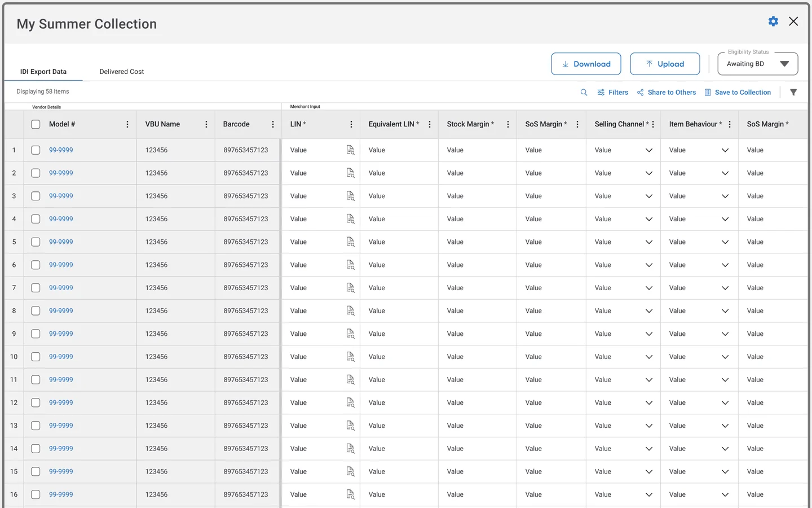Screen dimensions: 812x508
Task: Click the Download button
Action: (586, 64)
